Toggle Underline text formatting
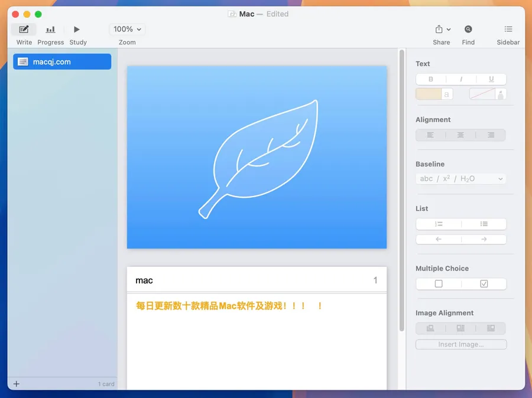Viewport: 532px width, 398px height. [x=491, y=79]
